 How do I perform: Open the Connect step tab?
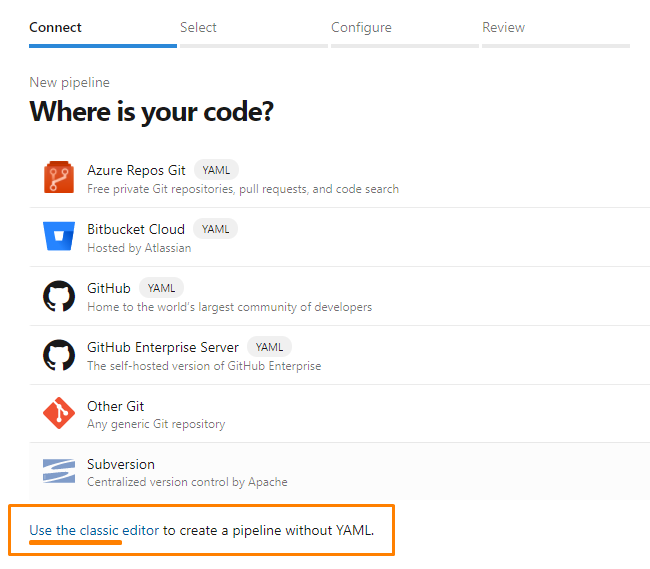click(55, 27)
